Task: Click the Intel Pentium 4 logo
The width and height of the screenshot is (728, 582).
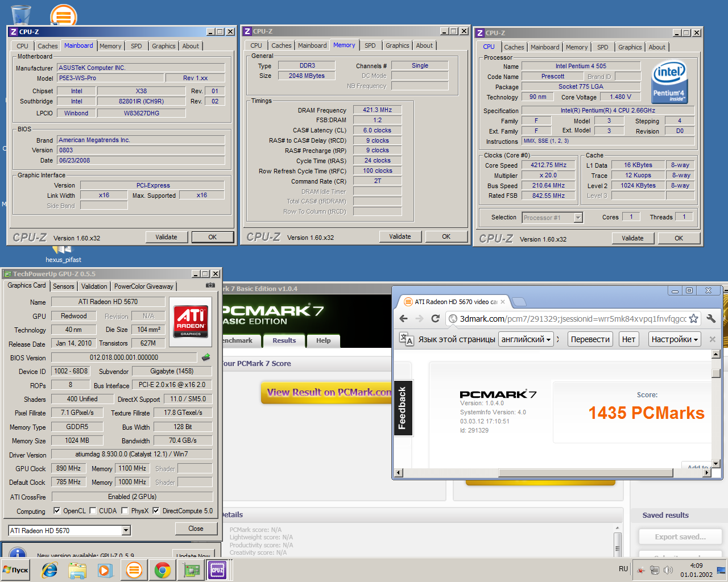Action: pyautogui.click(x=669, y=82)
